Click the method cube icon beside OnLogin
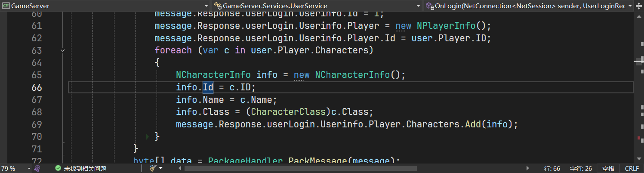Image resolution: width=644 pixels, height=173 pixels. point(429,6)
